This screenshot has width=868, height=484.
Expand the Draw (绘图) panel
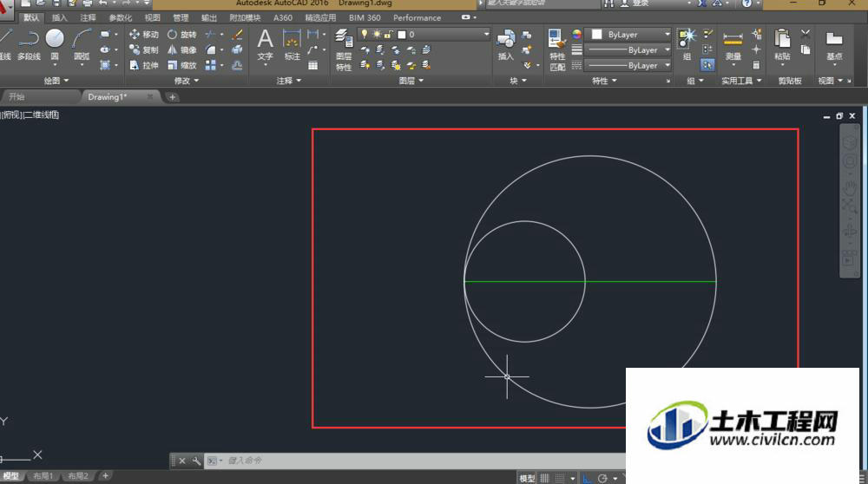(x=56, y=81)
